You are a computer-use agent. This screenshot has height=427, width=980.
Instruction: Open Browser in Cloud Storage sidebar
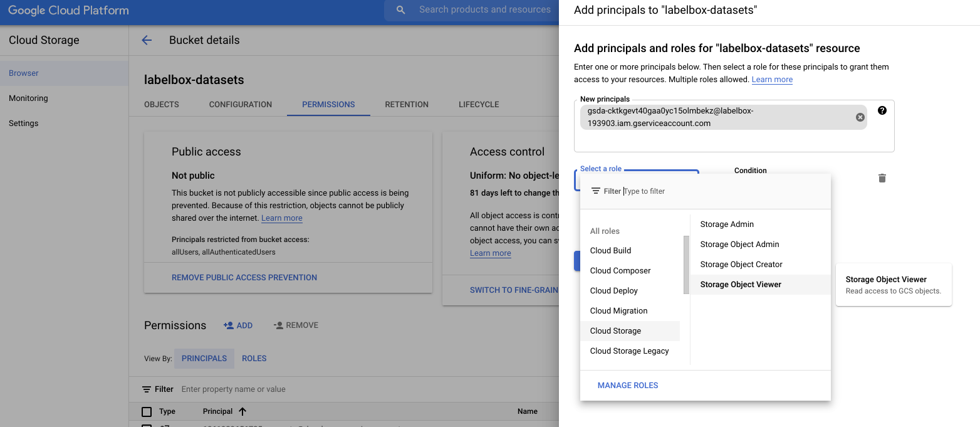[x=64, y=73]
